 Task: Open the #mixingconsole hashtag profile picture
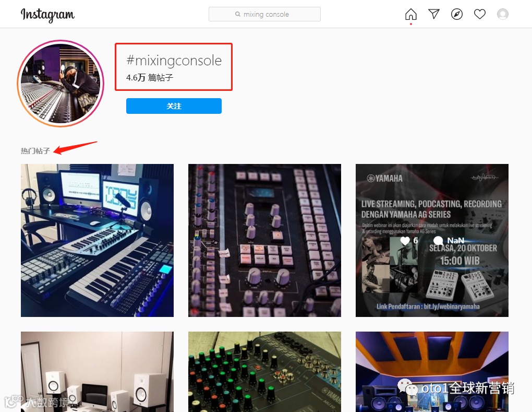click(61, 84)
